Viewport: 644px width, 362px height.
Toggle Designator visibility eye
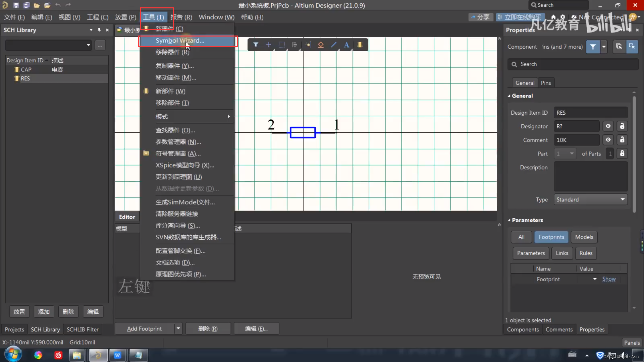point(608,126)
